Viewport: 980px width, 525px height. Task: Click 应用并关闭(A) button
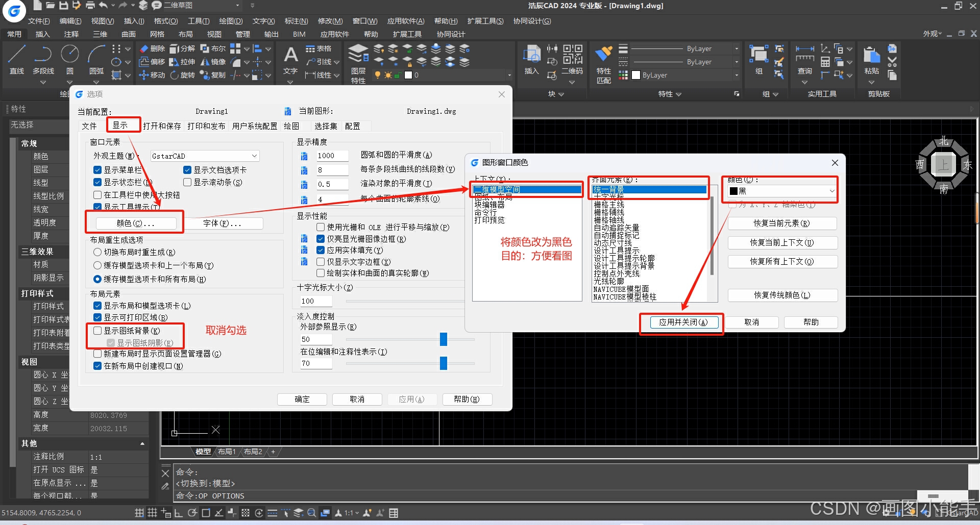pyautogui.click(x=683, y=322)
